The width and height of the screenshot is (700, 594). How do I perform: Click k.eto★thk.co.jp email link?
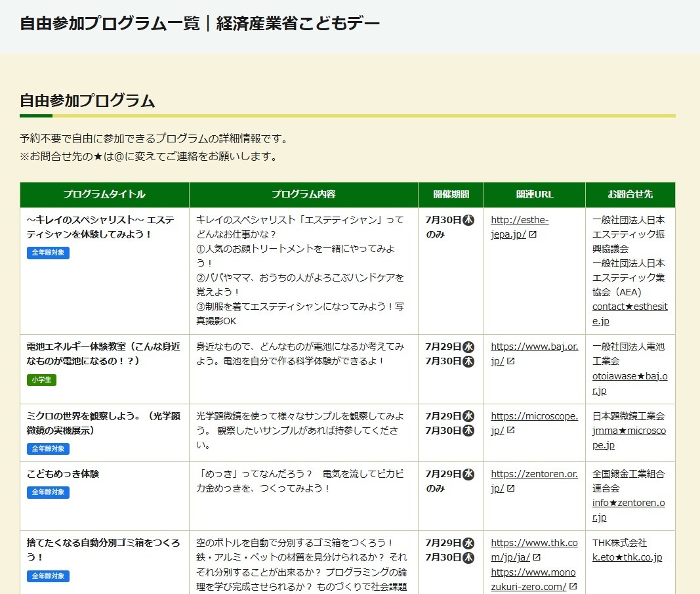tap(627, 557)
